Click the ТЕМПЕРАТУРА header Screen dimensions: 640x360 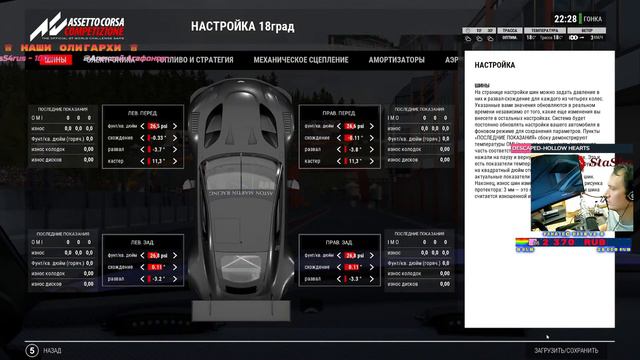point(545,31)
